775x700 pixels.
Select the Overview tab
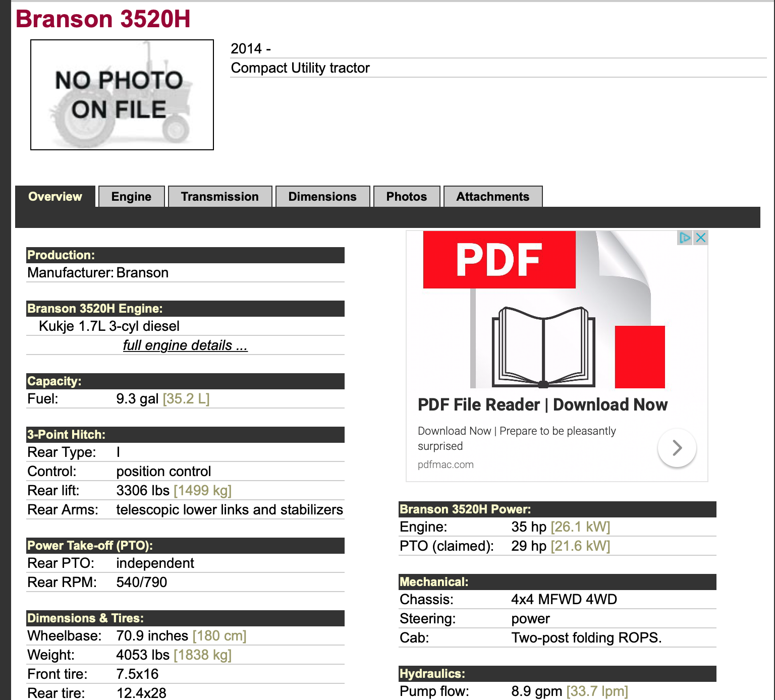point(55,197)
